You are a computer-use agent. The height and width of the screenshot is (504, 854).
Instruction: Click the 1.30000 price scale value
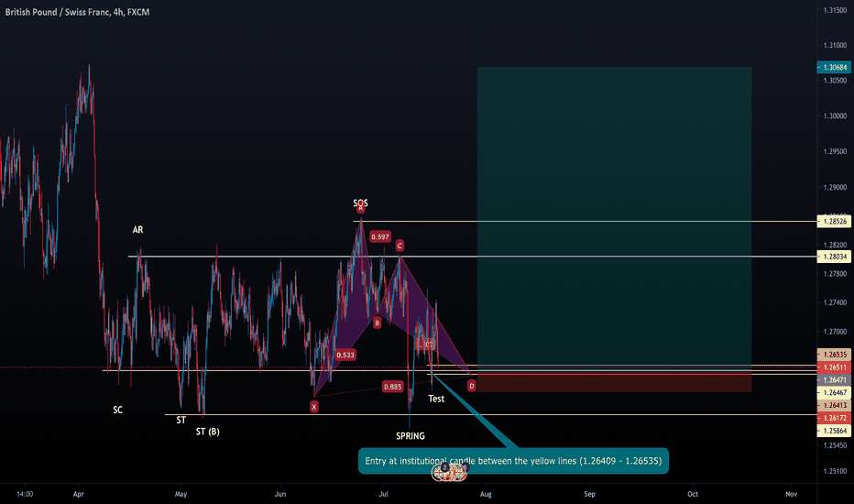835,116
